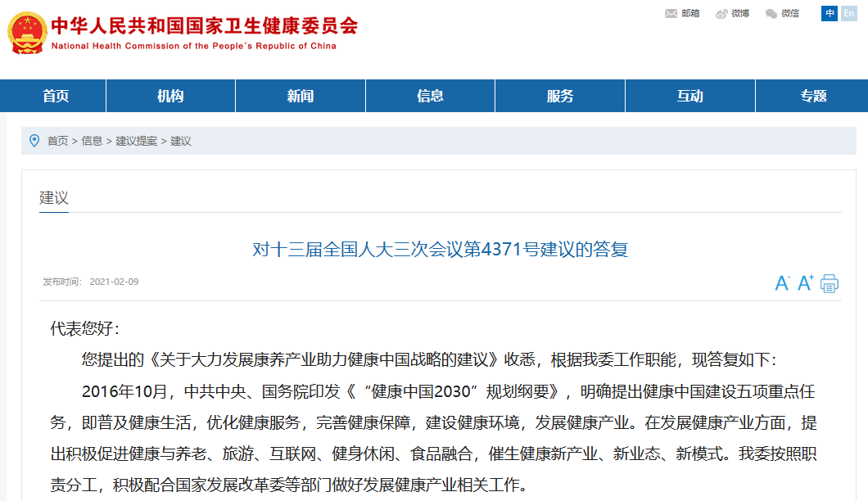
Task: Click the 邮箱 text label
Action: (690, 13)
